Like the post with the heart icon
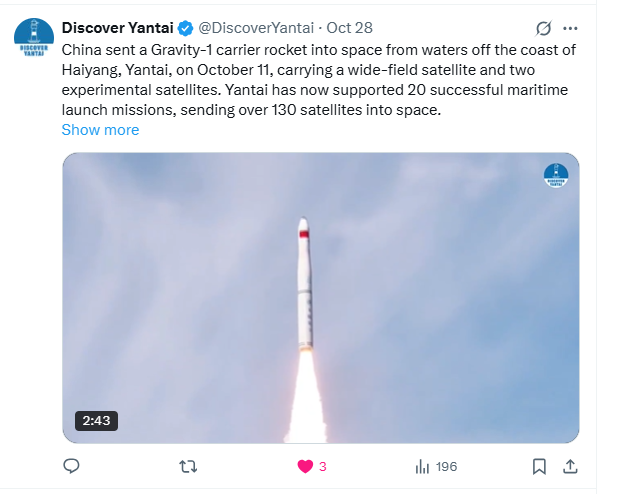621x494 pixels. pos(305,466)
